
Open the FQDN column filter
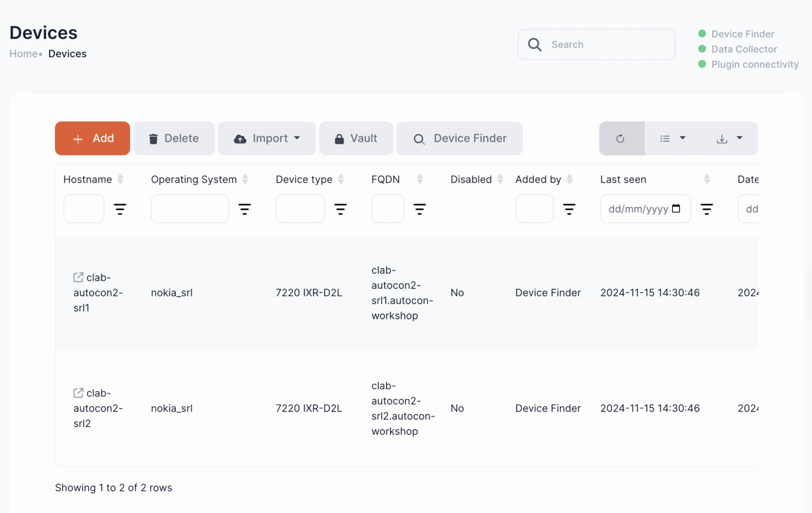[x=420, y=209]
